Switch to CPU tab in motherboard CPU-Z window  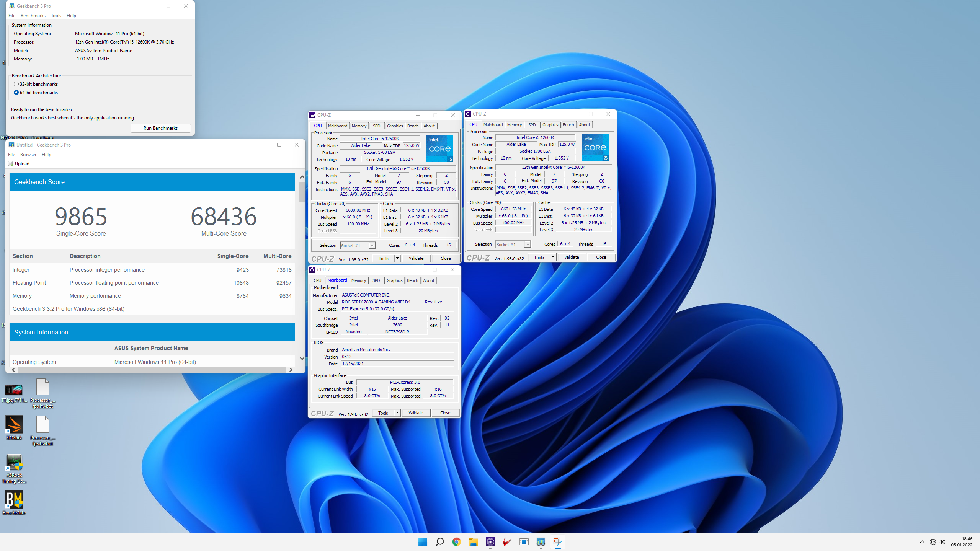coord(317,280)
